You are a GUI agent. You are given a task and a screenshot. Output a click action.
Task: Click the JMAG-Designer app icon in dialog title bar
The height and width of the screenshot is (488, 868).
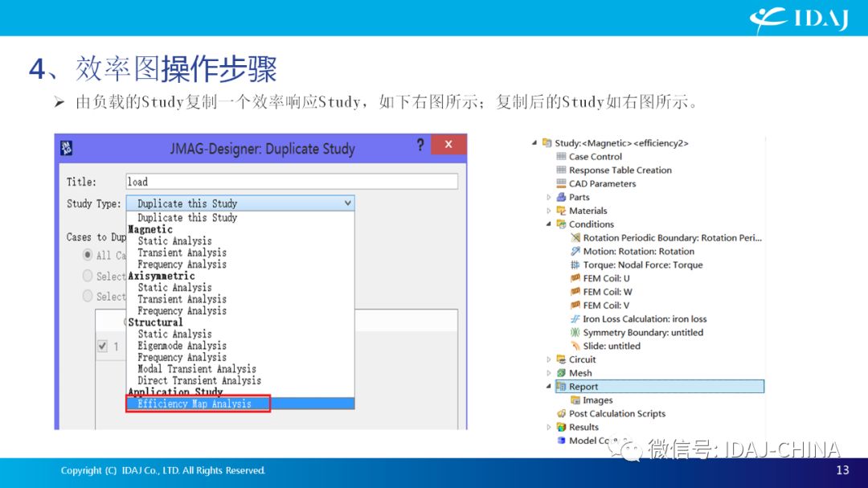coord(67,148)
